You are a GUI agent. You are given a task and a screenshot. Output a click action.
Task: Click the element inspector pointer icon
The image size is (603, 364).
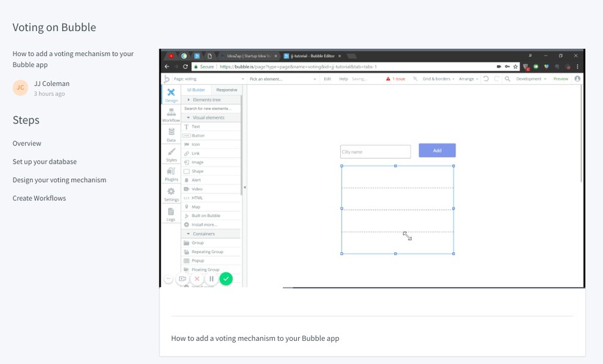(415, 79)
